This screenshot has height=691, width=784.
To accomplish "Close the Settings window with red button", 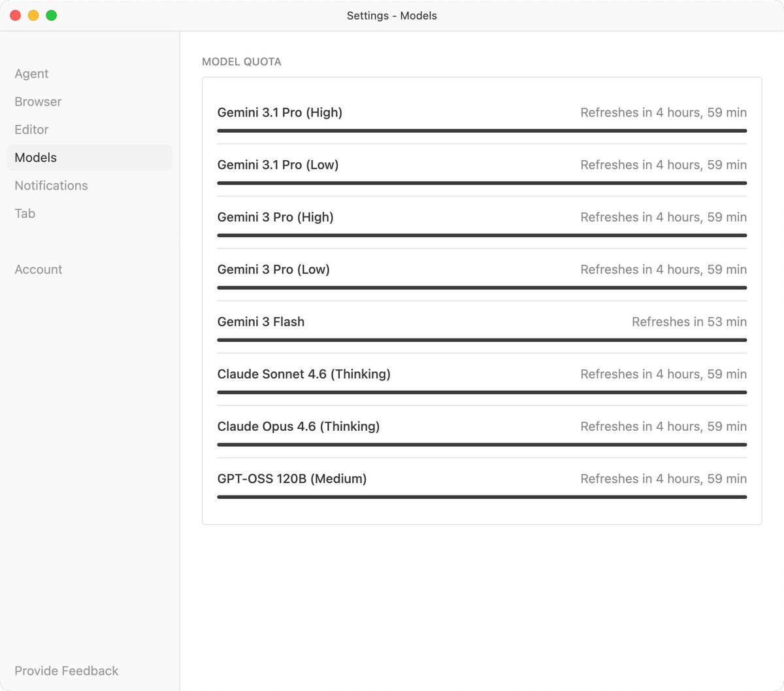I will [16, 15].
